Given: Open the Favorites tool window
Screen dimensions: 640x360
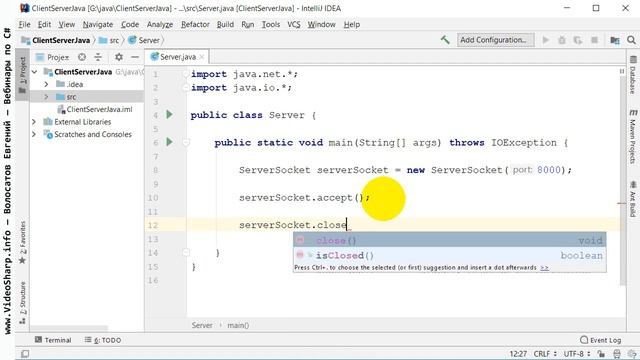Looking at the screenshot, I should [x=22, y=242].
